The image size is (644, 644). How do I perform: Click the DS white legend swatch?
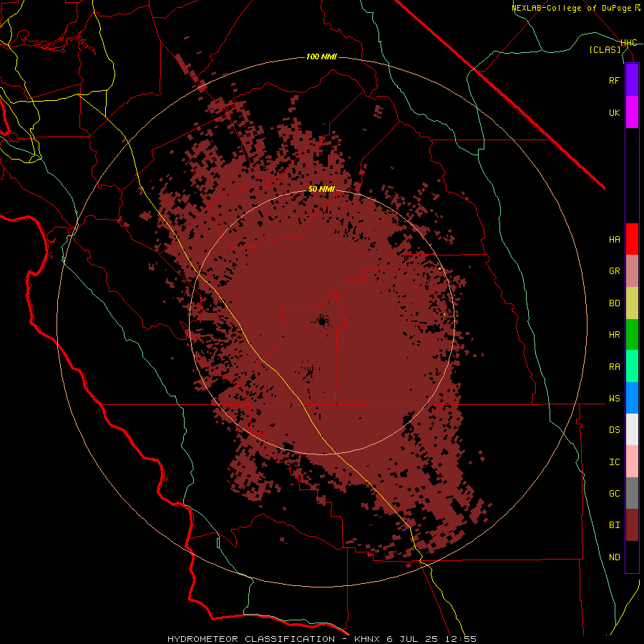tap(632, 429)
